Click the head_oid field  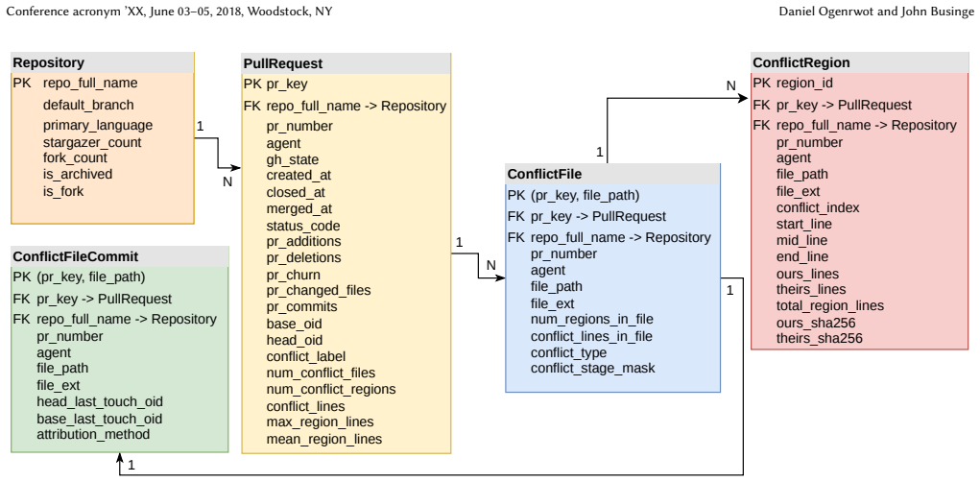pyautogui.click(x=295, y=341)
